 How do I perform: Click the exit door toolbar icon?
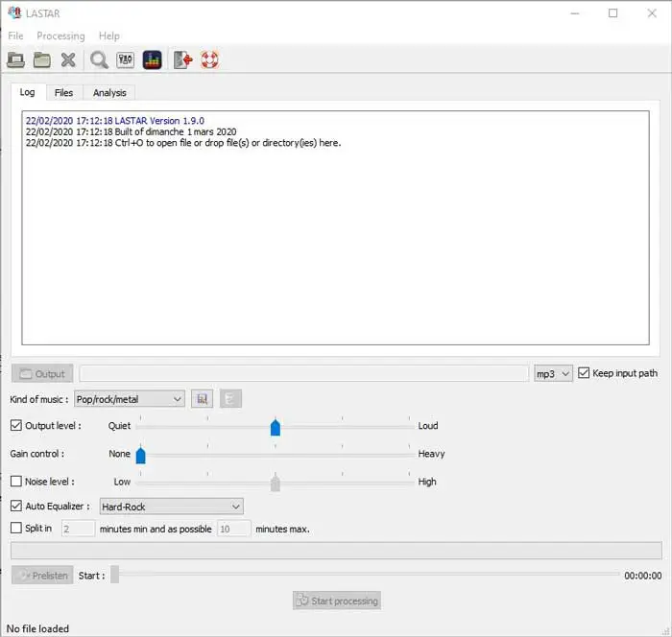click(183, 60)
